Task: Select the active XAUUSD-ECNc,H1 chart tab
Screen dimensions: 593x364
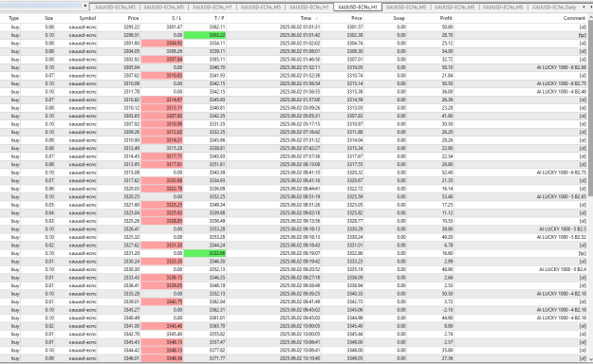Action: 358,8
